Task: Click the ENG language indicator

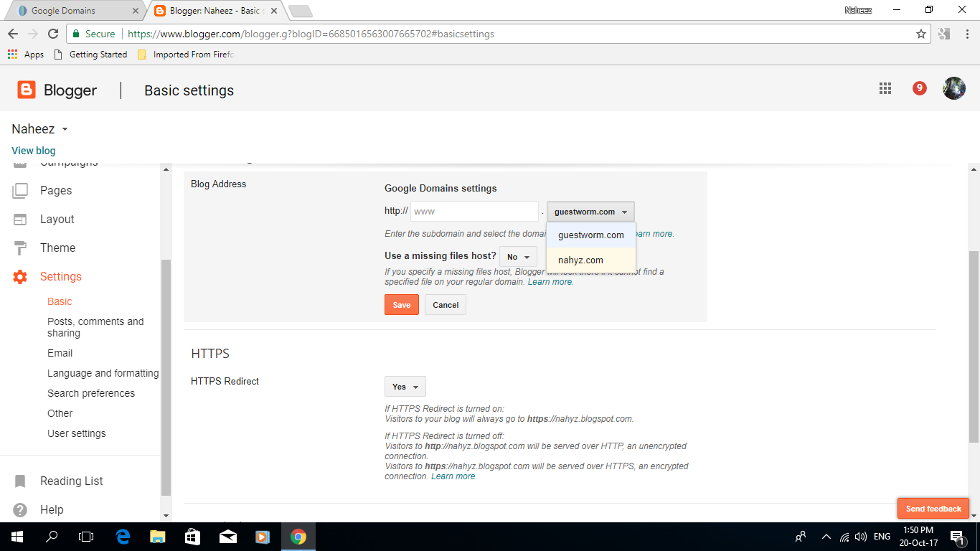Action: 882,537
